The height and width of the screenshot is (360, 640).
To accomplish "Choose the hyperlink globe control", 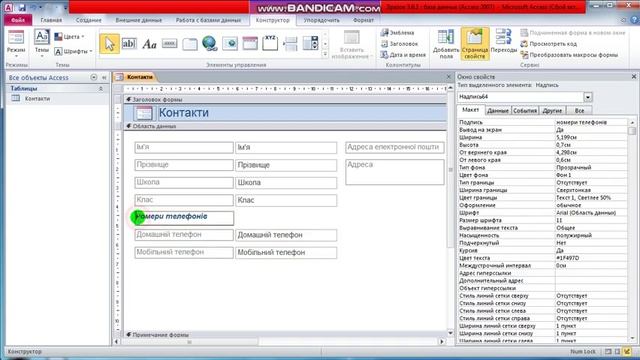I will pos(210,44).
